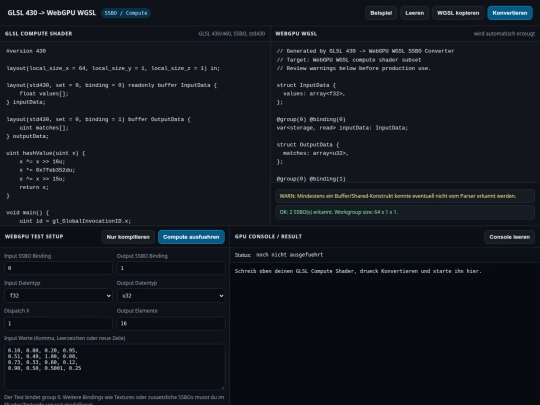This screenshot has width=540, height=405.
Task: Click 'GLSL 430 -> WebGPU WGSL' title
Action: click(52, 13)
